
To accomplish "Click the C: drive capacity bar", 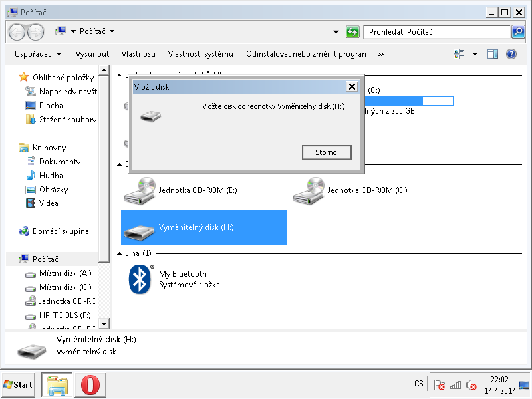I will click(409, 101).
